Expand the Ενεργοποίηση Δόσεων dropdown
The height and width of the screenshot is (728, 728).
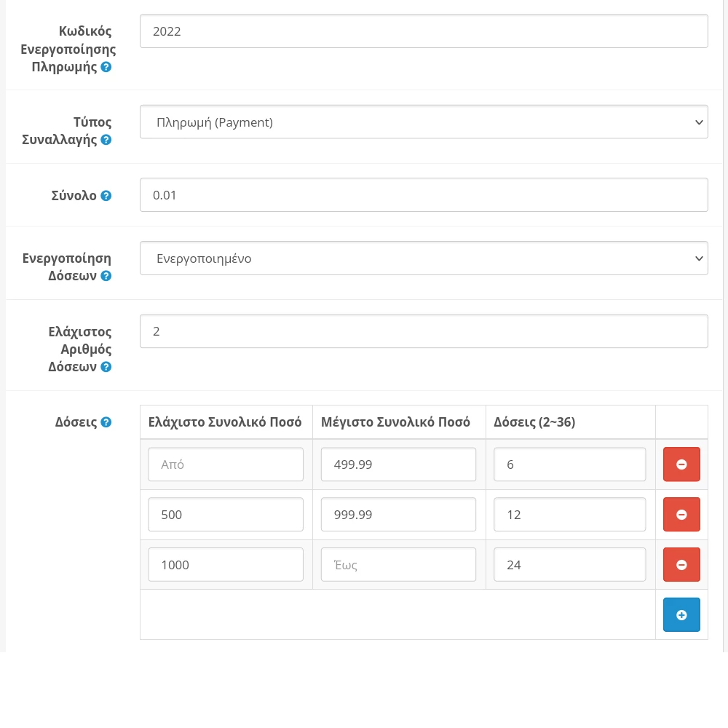[424, 258]
